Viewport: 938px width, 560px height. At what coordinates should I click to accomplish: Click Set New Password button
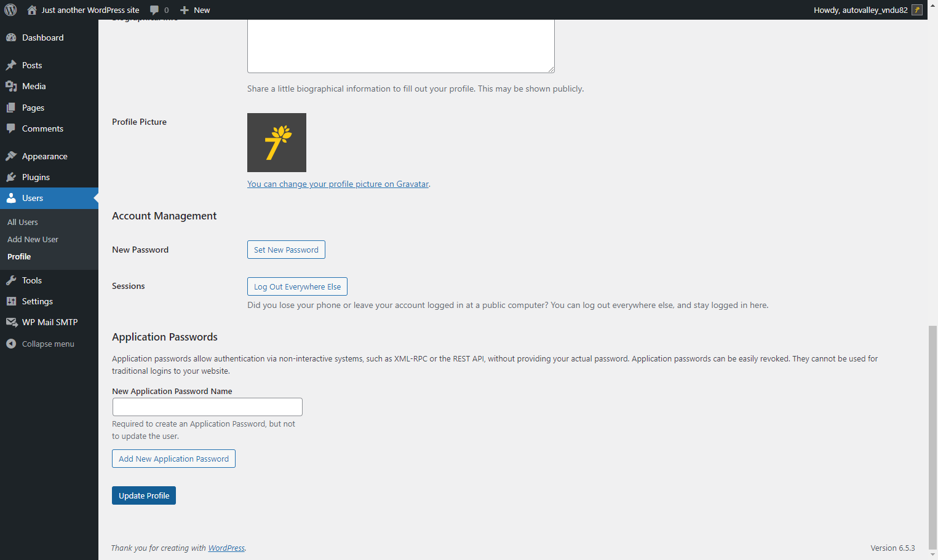coord(286,250)
